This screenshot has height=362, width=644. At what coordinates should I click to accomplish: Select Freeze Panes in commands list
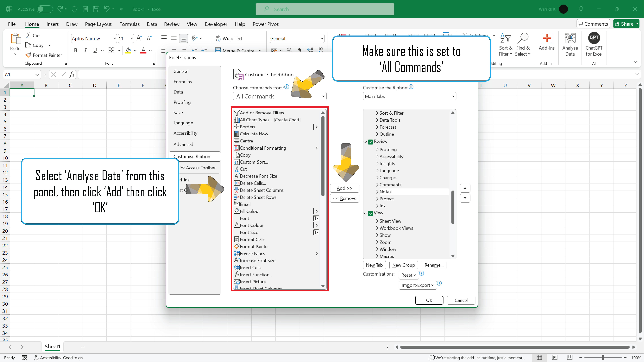click(276, 253)
